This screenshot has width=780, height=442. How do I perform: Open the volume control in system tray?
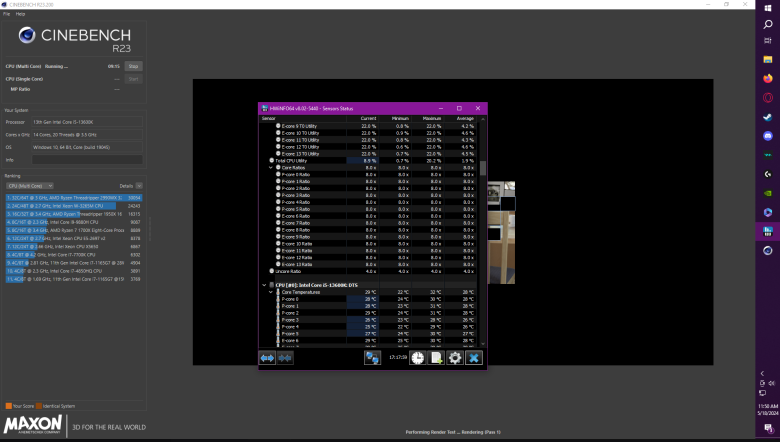[x=772, y=383]
